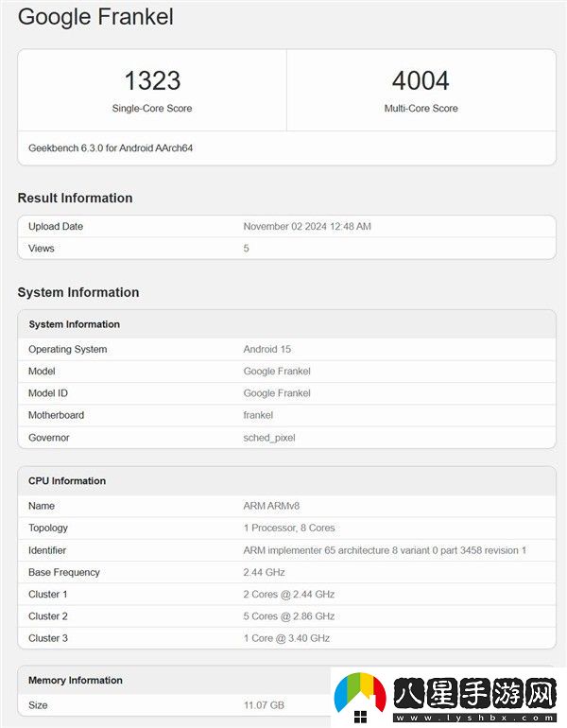Click the Multi-Core Score label

coord(421,109)
